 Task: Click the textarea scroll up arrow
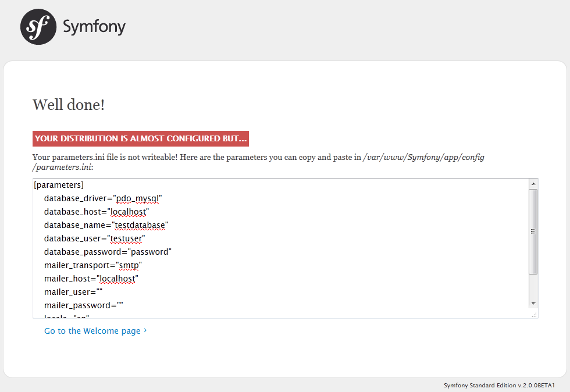click(x=533, y=184)
